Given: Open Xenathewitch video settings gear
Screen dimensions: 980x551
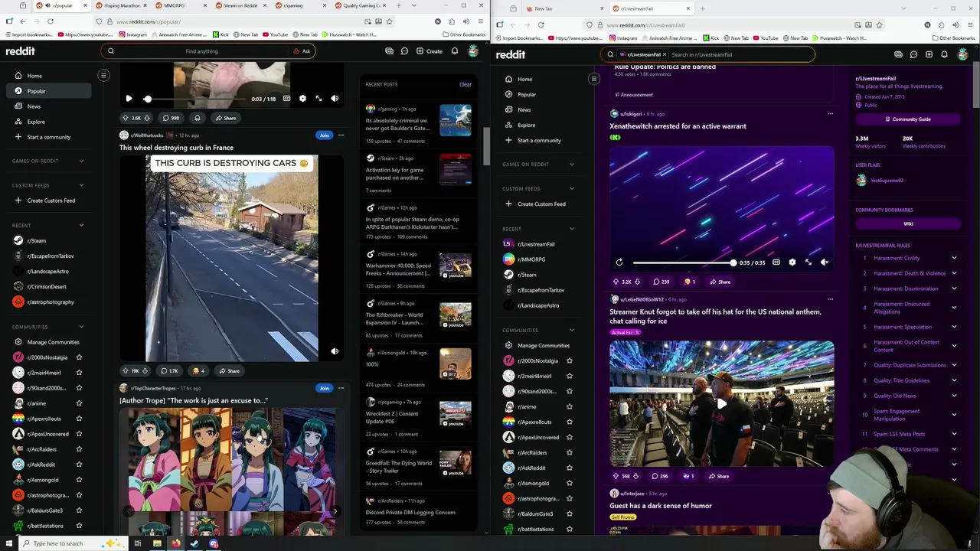Looking at the screenshot, I should (792, 262).
